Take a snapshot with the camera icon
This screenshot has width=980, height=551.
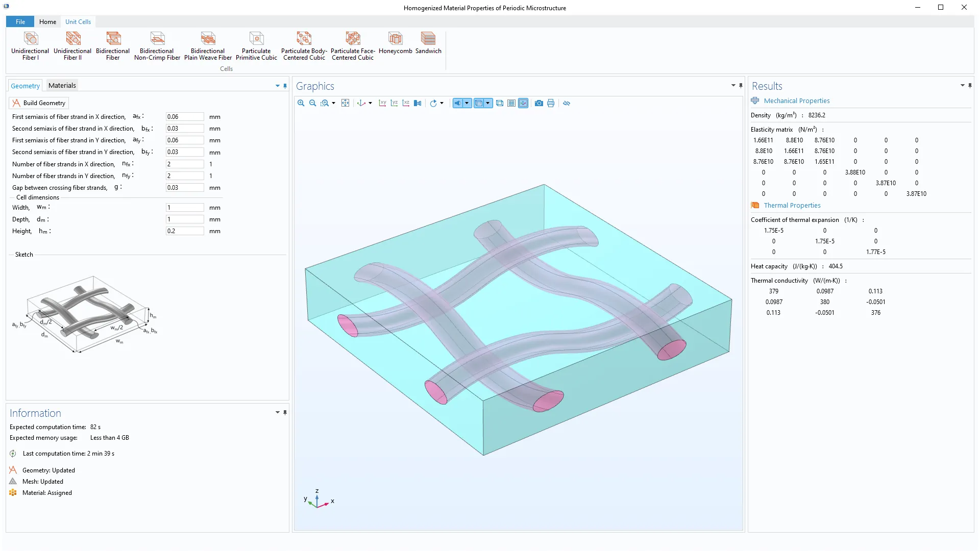[539, 103]
